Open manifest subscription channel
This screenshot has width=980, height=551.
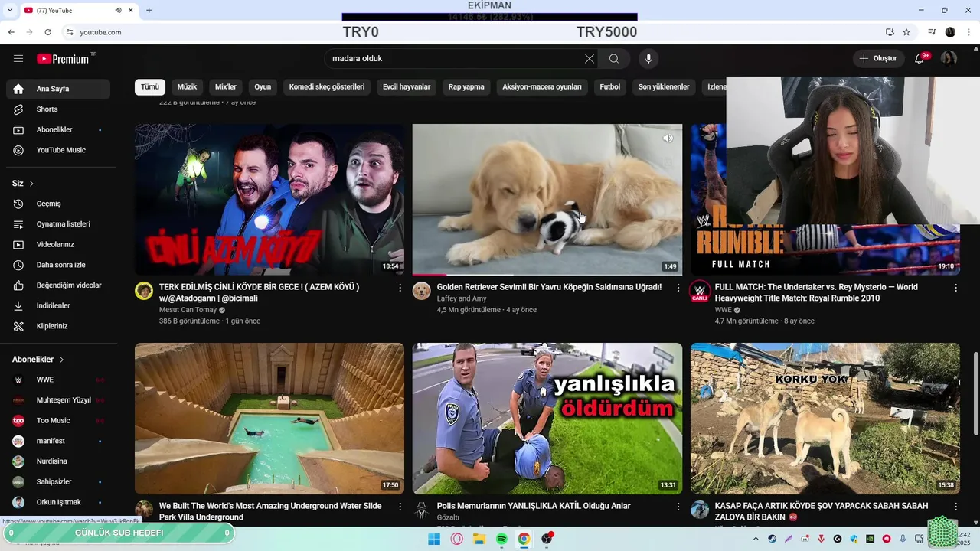58,441
